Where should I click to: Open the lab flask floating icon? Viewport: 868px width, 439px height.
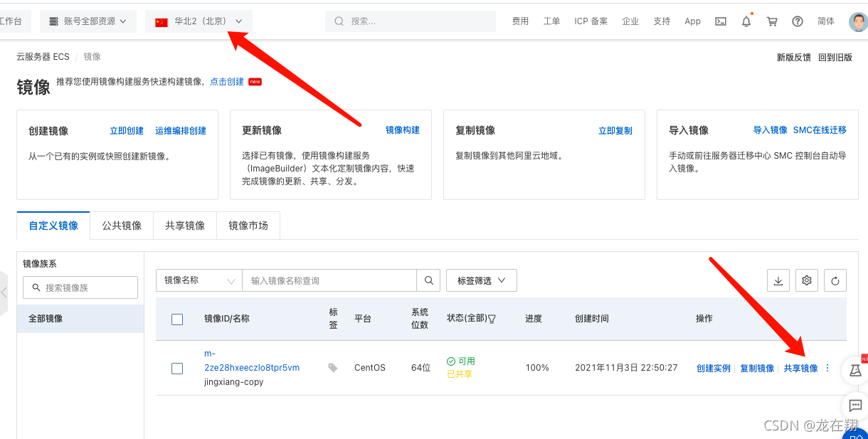click(x=855, y=371)
